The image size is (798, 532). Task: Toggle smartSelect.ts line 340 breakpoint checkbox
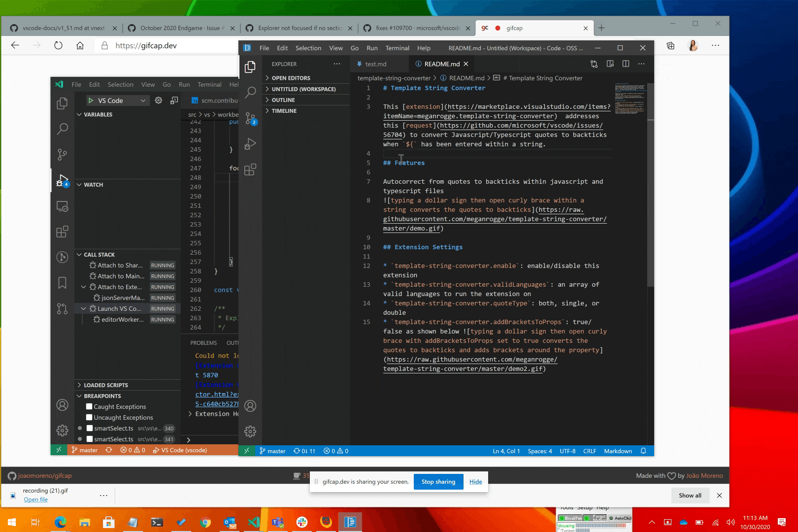[89, 428]
